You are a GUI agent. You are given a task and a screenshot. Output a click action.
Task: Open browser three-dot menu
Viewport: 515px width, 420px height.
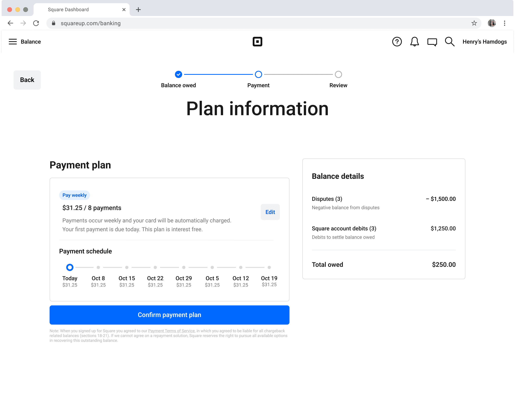504,23
